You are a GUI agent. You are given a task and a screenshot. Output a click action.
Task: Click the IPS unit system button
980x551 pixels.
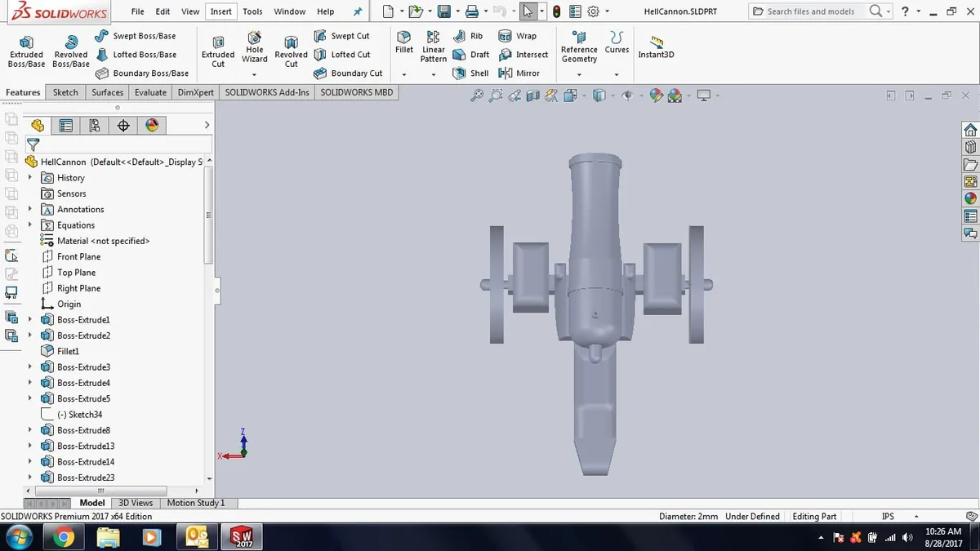pos(889,517)
